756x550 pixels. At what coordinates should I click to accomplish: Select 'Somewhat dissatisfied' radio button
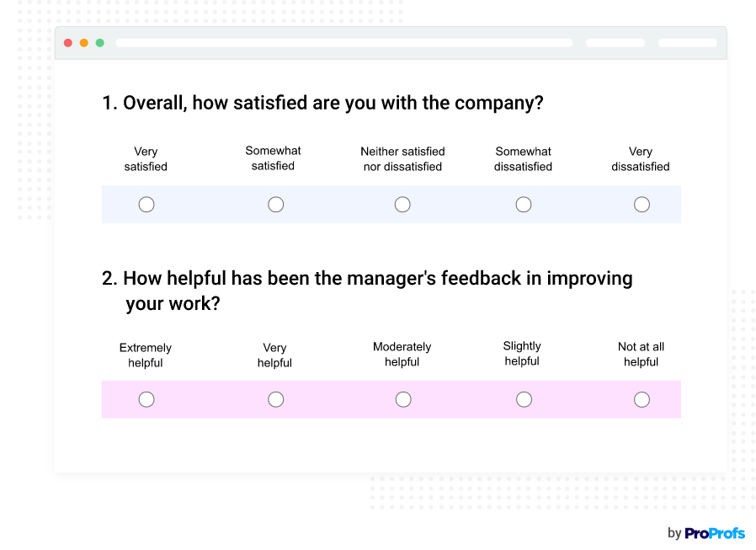(x=524, y=205)
